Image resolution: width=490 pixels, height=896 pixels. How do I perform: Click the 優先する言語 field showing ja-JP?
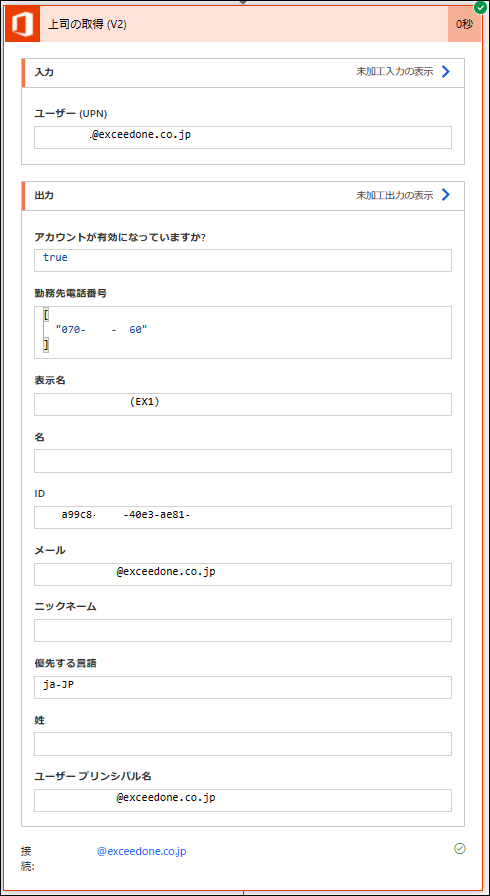(x=243, y=687)
